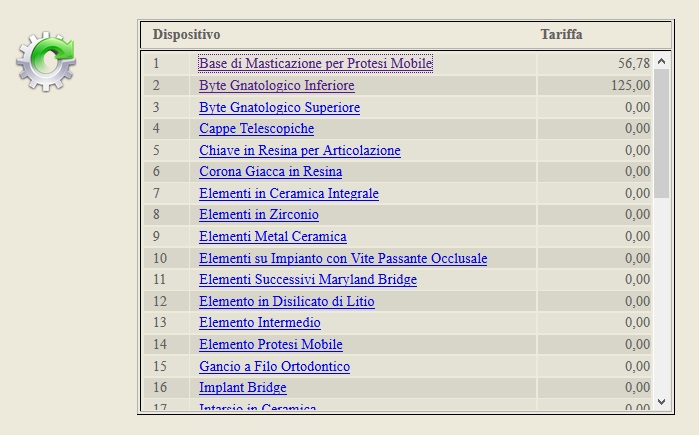Screen dimensions: 699x435
Task: Click the list scrollbar thumb
Action: [662, 133]
